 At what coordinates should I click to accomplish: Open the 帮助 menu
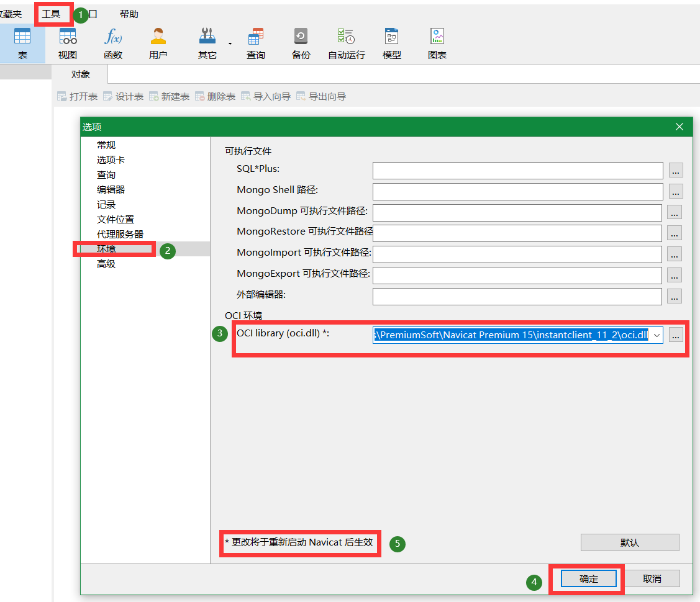point(129,14)
